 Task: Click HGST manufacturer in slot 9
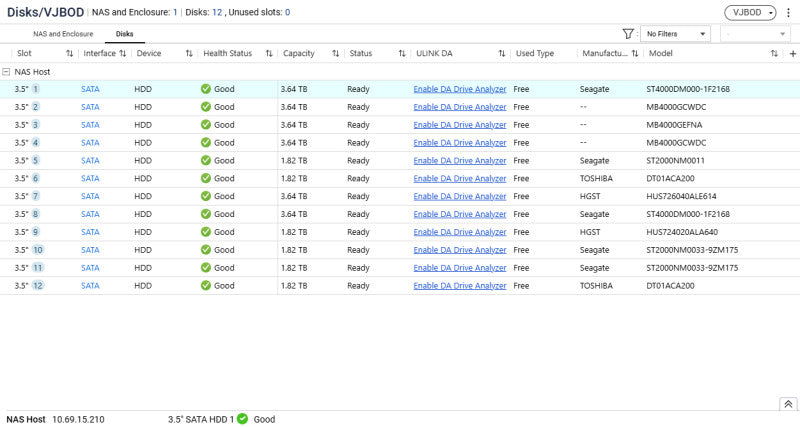(x=590, y=232)
